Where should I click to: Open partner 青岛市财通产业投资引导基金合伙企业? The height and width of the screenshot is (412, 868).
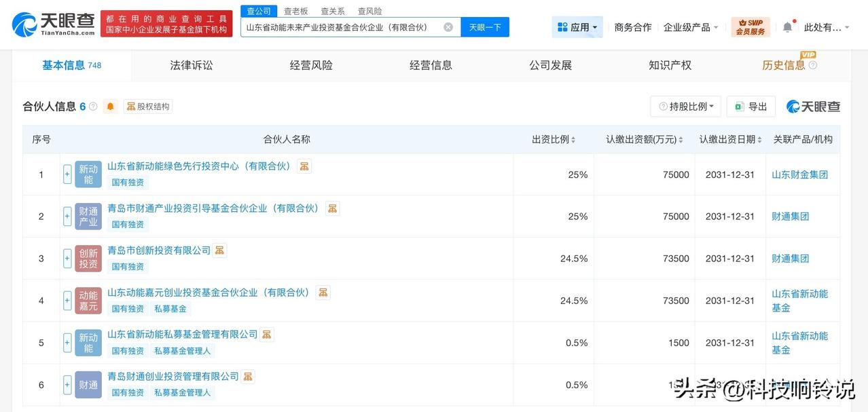(215, 208)
